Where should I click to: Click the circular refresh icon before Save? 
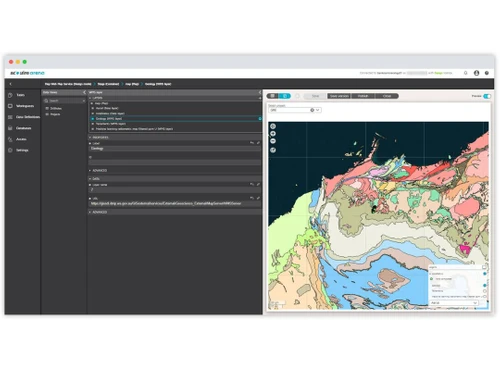coord(298,96)
